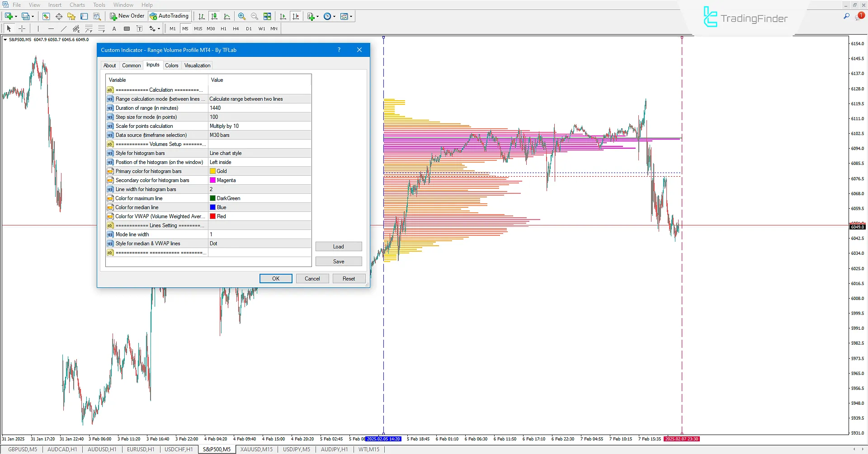Tile the chart windows
Image resolution: width=868 pixels, height=454 pixels.
tap(267, 16)
